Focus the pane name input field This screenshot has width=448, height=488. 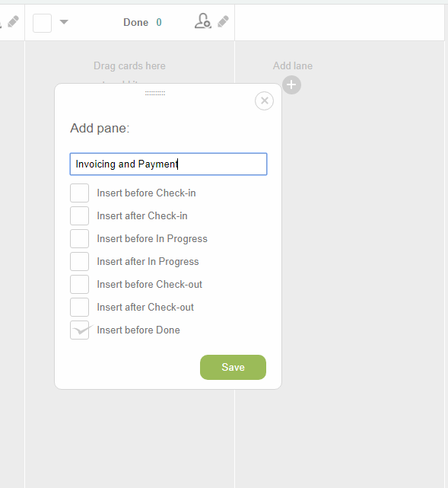click(168, 164)
